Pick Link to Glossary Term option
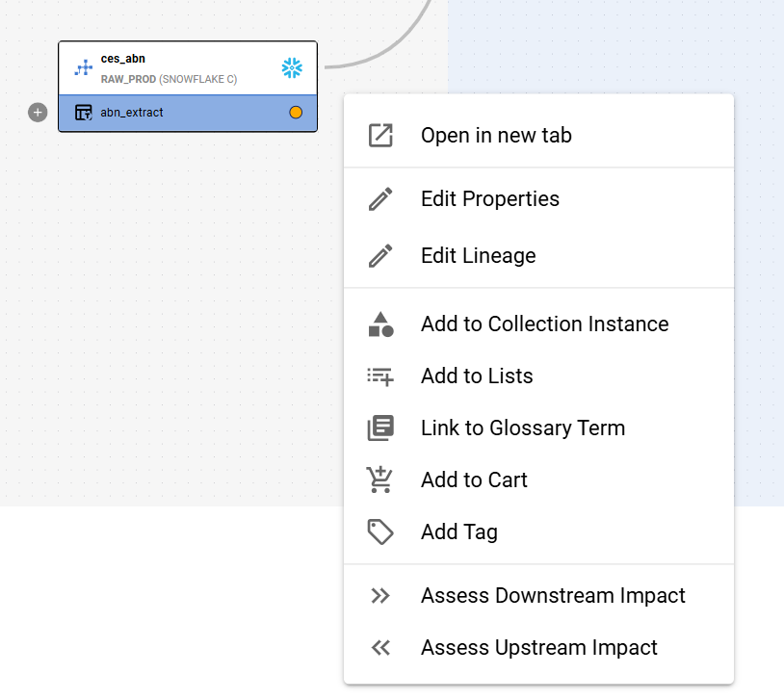Image resolution: width=784 pixels, height=700 pixels. (x=522, y=428)
